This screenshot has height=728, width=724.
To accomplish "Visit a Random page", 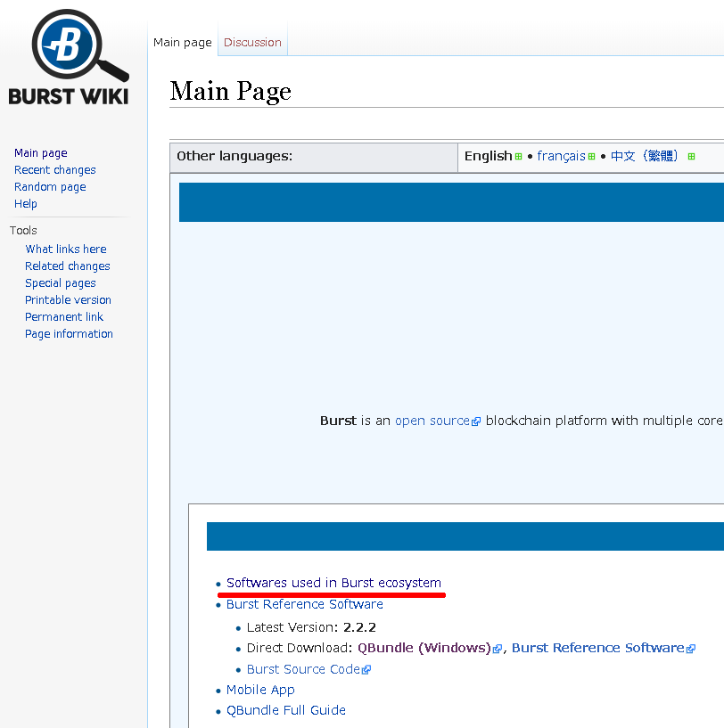I will point(50,187).
